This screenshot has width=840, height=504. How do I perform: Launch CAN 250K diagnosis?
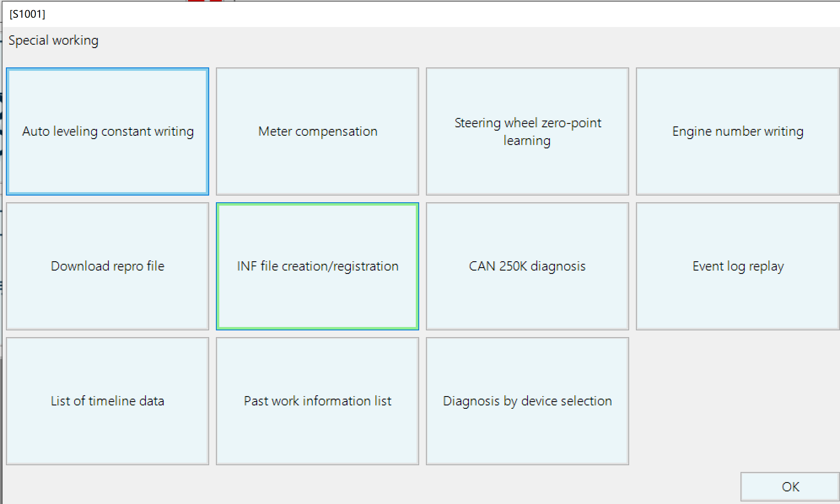527,266
